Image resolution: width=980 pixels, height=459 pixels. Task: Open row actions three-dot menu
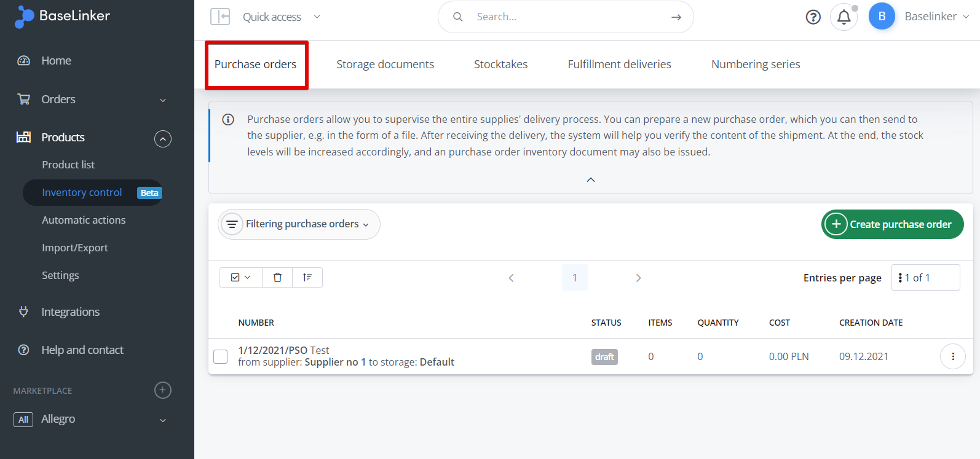point(953,356)
